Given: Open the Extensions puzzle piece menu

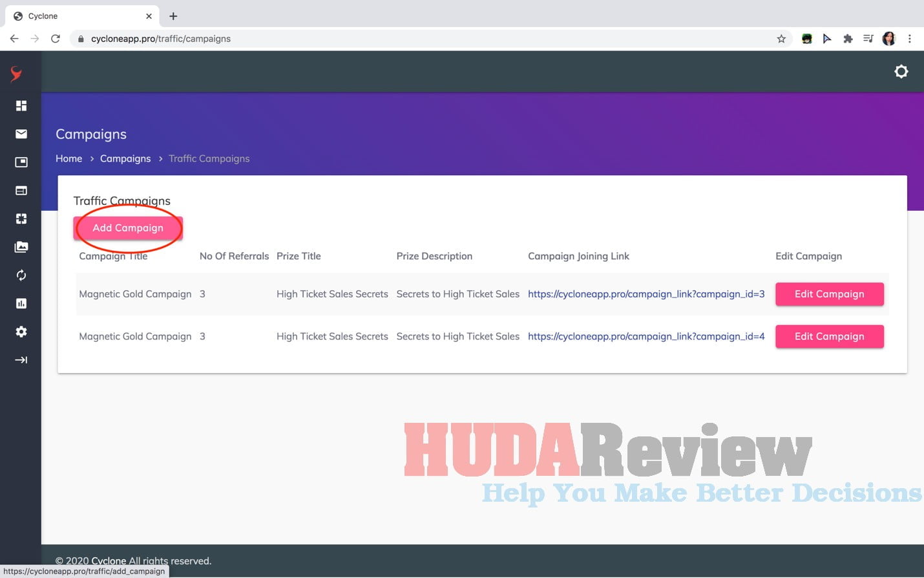Looking at the screenshot, I should (848, 39).
